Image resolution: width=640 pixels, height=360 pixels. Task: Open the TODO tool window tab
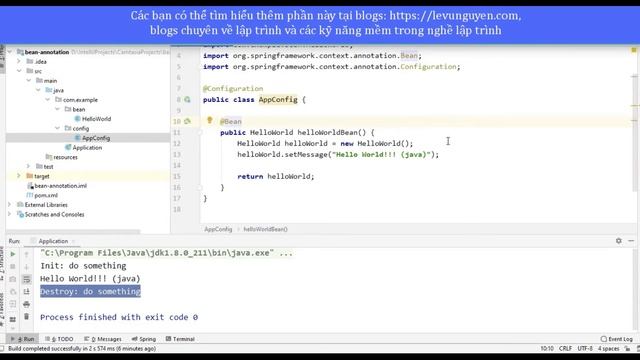pos(59,339)
